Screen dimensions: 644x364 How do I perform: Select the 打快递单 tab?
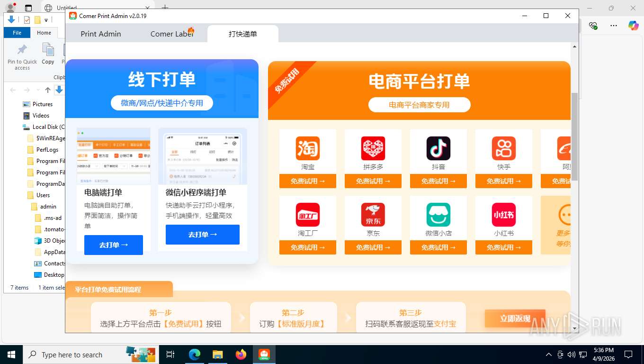pyautogui.click(x=243, y=34)
